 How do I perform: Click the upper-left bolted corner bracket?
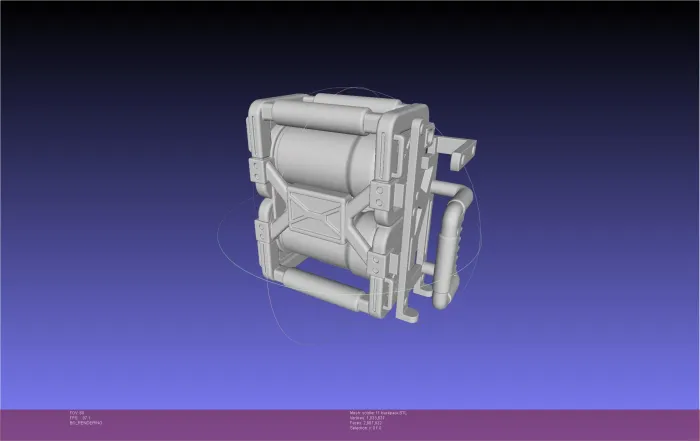click(x=256, y=171)
